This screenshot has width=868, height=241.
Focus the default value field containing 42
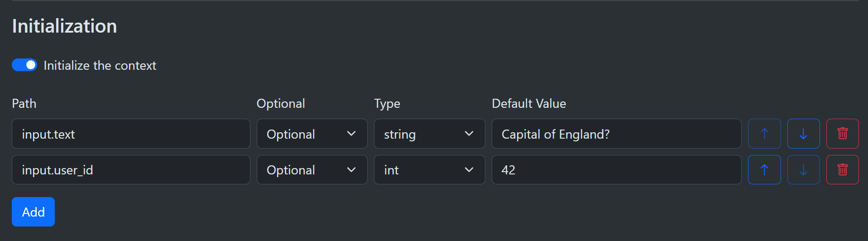616,170
